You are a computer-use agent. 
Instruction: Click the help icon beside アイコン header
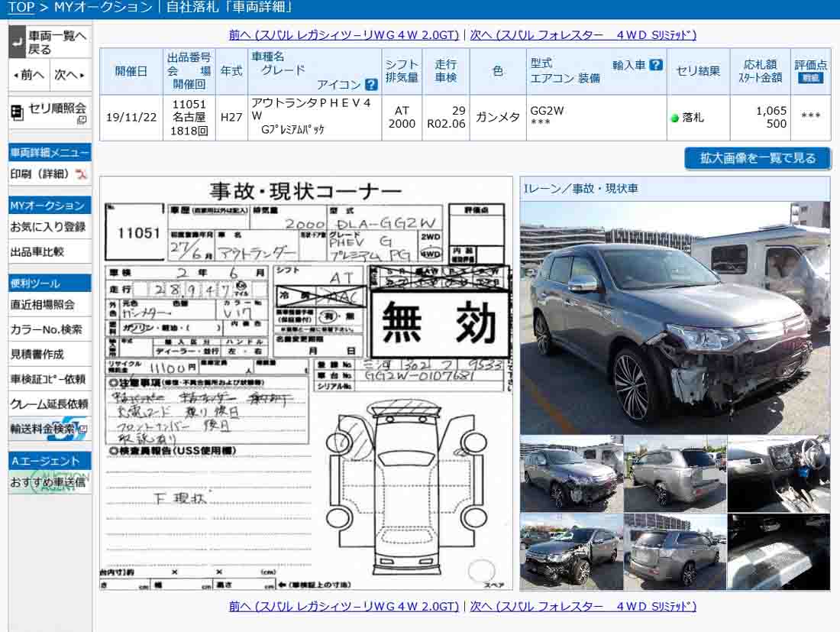370,84
